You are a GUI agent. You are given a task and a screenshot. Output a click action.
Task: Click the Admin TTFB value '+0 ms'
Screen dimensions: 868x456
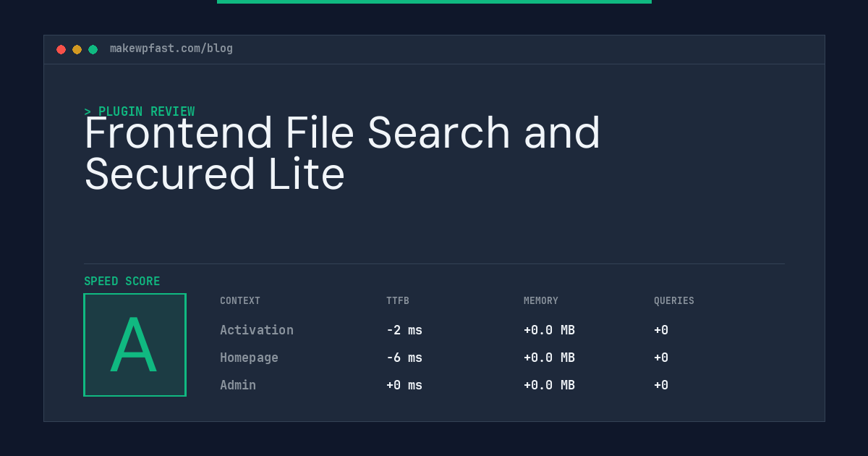pyautogui.click(x=404, y=385)
